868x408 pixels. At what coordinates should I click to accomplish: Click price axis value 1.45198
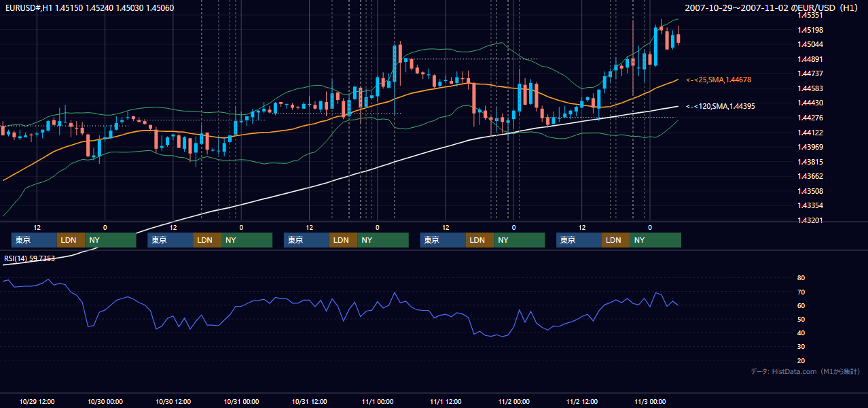pos(810,30)
